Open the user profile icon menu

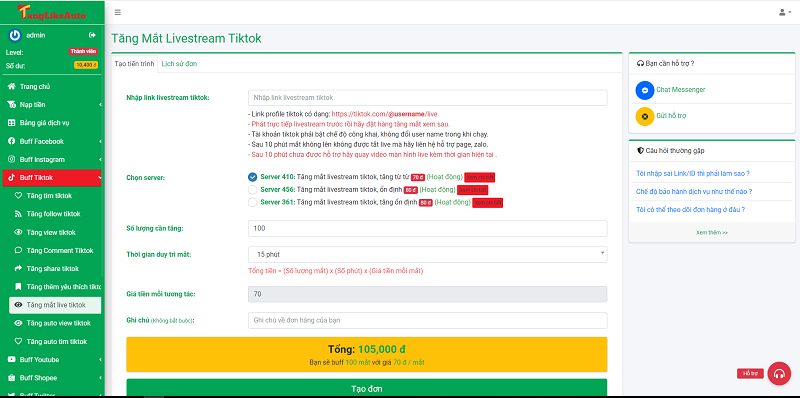[x=785, y=12]
